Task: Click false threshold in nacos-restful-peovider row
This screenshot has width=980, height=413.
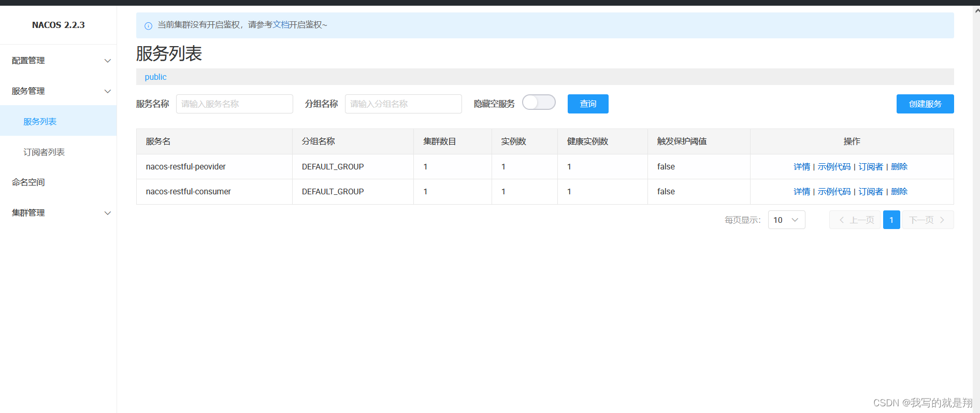Action: pos(666,167)
